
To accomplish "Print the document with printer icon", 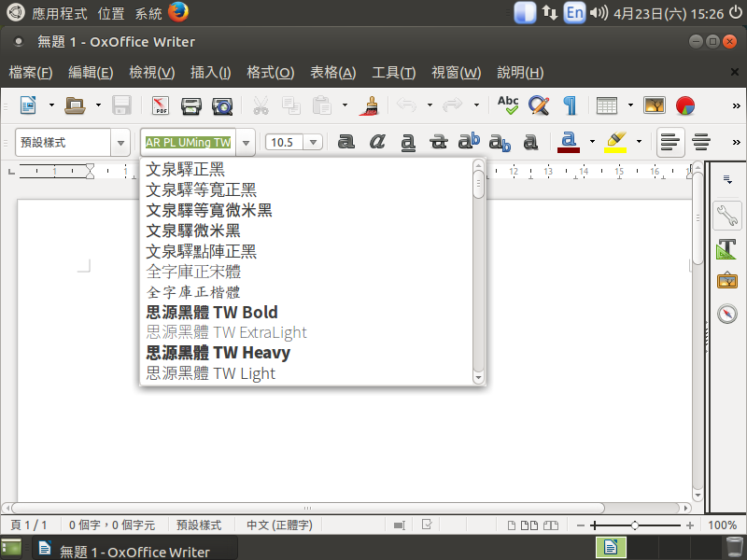I will click(191, 105).
